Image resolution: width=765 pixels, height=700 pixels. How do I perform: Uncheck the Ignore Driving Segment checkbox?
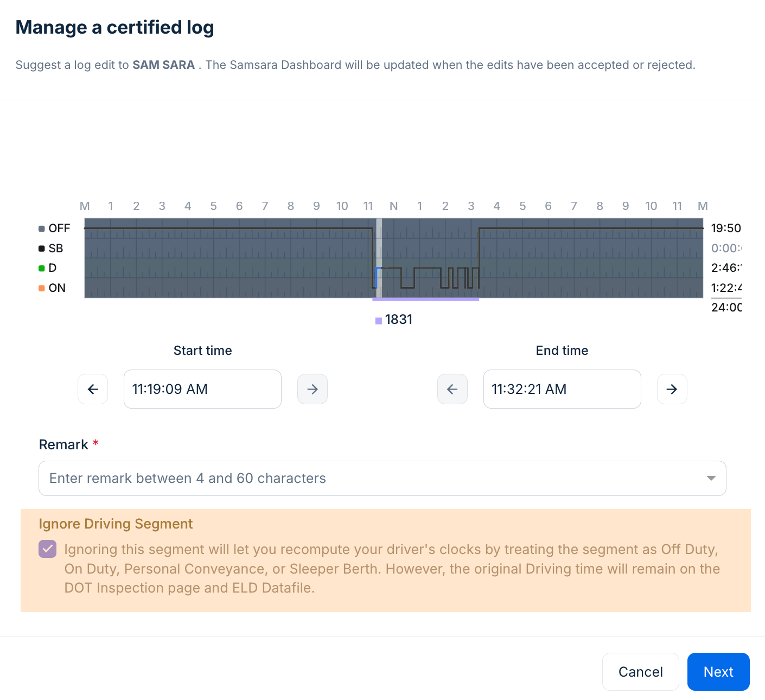[x=48, y=549]
